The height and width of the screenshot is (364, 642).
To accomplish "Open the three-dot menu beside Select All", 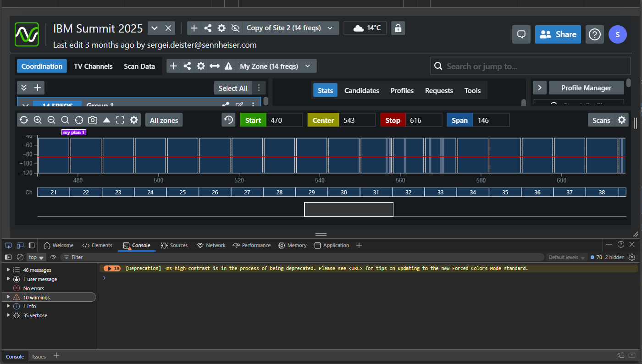I will click(259, 88).
